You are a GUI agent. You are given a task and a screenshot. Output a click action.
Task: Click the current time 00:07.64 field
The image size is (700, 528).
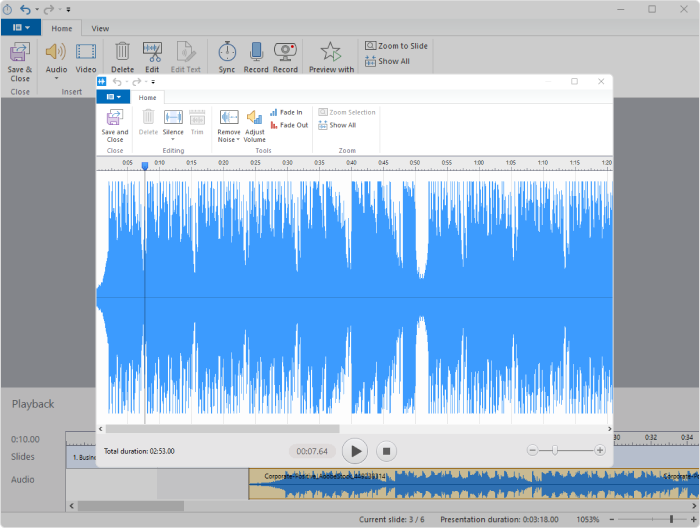point(312,451)
